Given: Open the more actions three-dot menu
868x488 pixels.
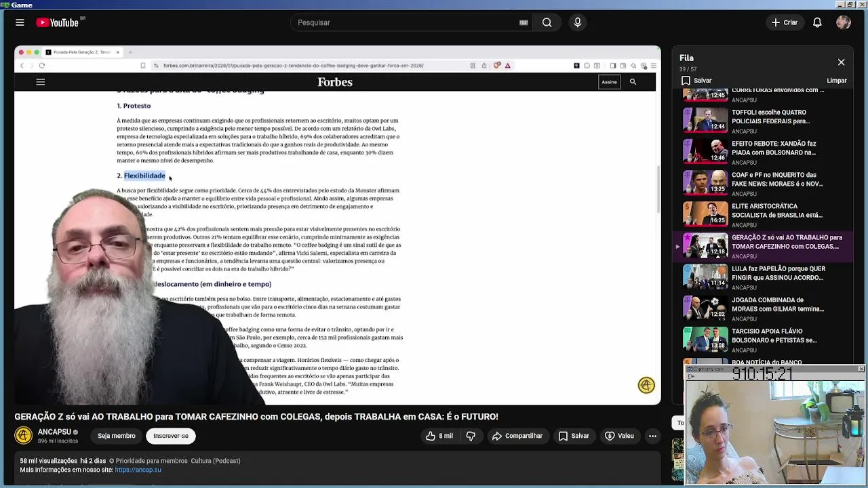Looking at the screenshot, I should 652,436.
